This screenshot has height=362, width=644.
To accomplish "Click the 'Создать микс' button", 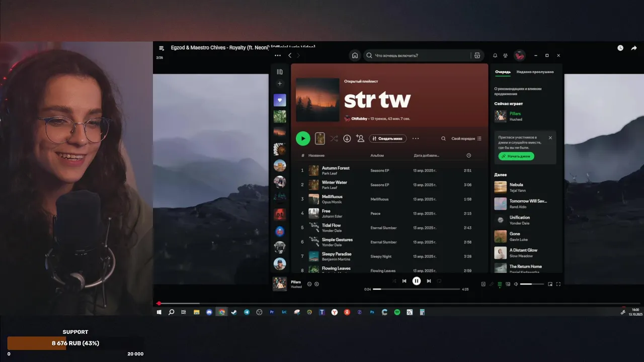I will (388, 138).
